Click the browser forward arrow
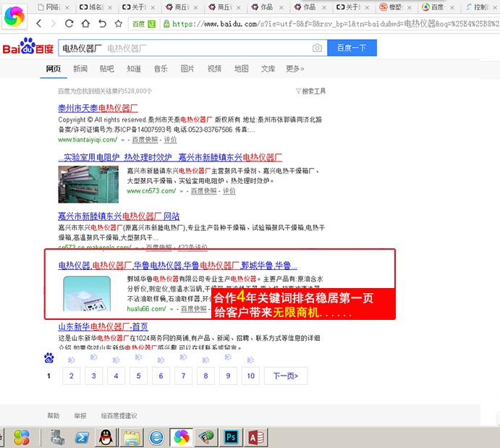 tap(54, 23)
